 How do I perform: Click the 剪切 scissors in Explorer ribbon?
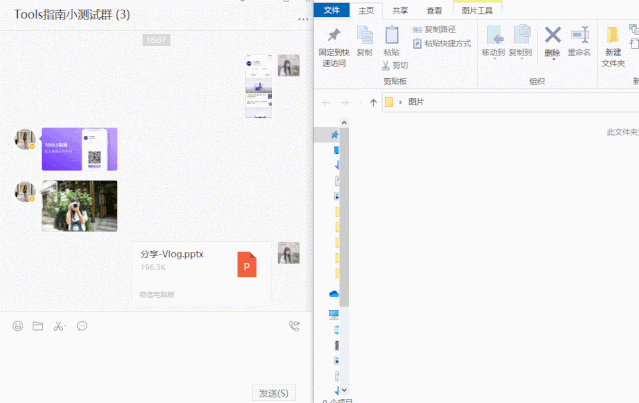tap(394, 65)
